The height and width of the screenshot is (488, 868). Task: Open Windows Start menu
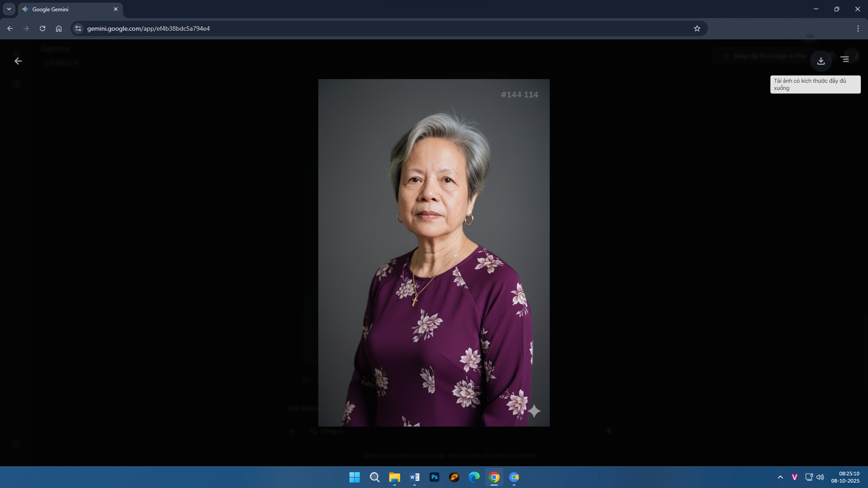pyautogui.click(x=354, y=477)
